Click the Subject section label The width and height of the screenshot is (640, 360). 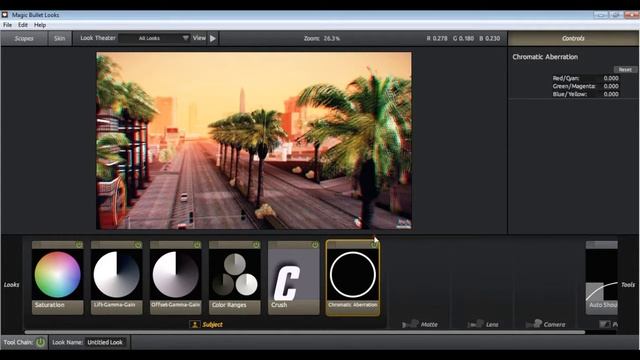point(213,324)
